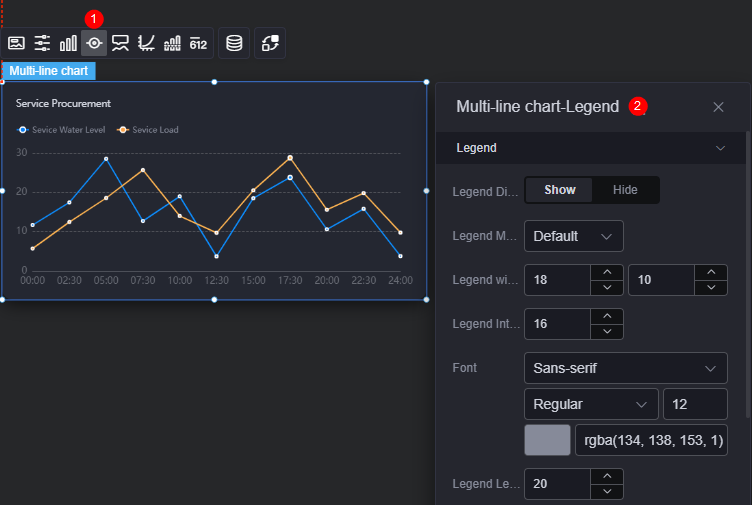752x505 pixels.
Task: Click the font size field showing 12
Action: (695, 404)
